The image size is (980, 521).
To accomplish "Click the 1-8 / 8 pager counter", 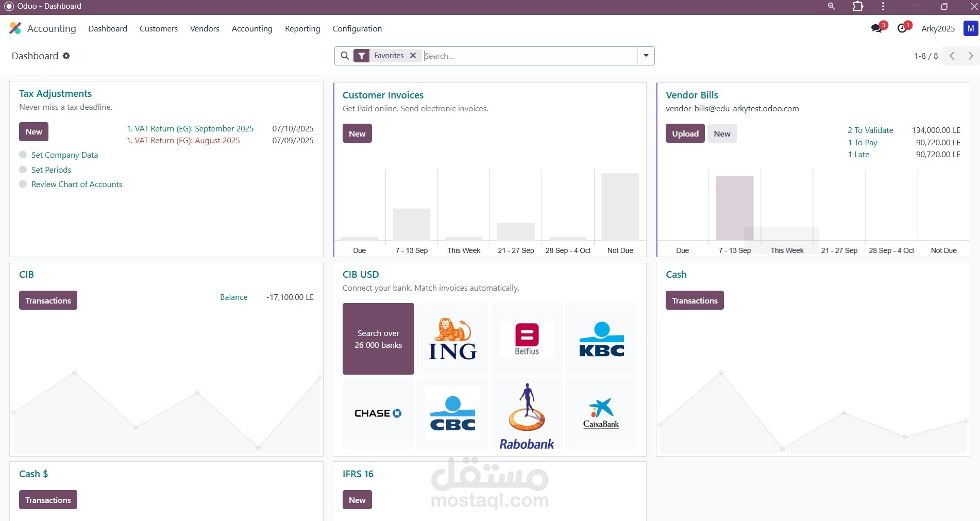I will pyautogui.click(x=926, y=56).
